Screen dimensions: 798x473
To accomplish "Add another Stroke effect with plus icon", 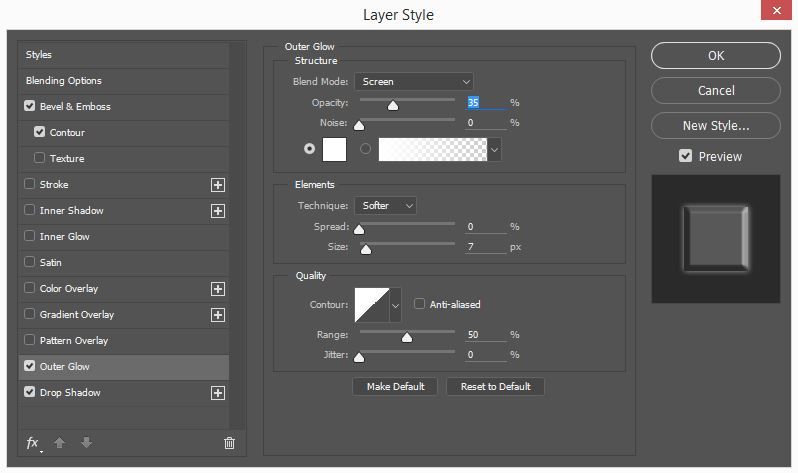I will click(x=218, y=185).
